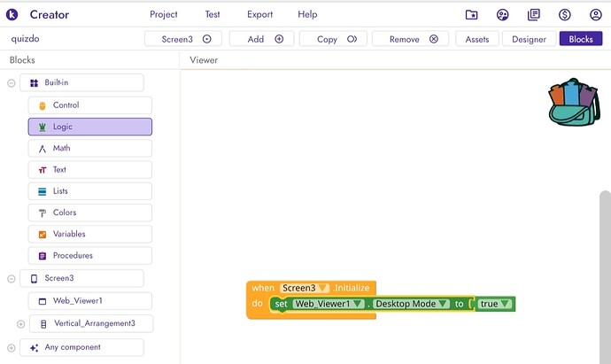Open the Screen3 screen selector dropdown
The height and width of the screenshot is (364, 611).
point(183,39)
